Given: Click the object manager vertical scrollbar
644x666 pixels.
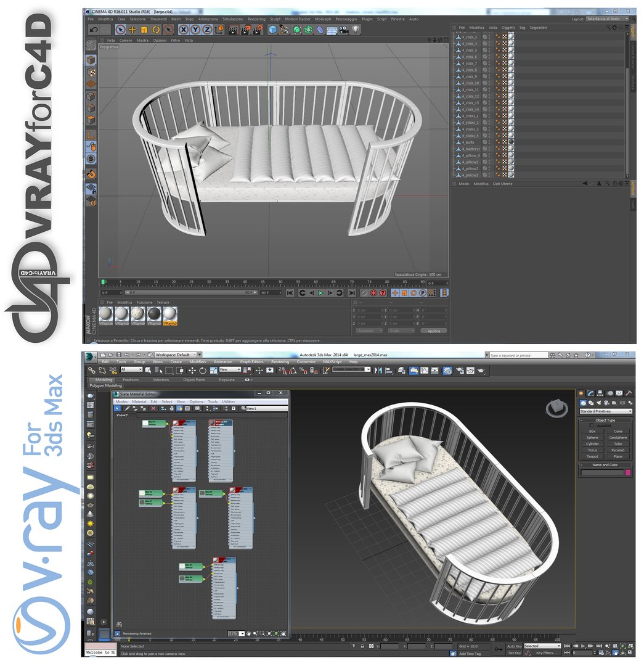Looking at the screenshot, I should coord(627,121).
